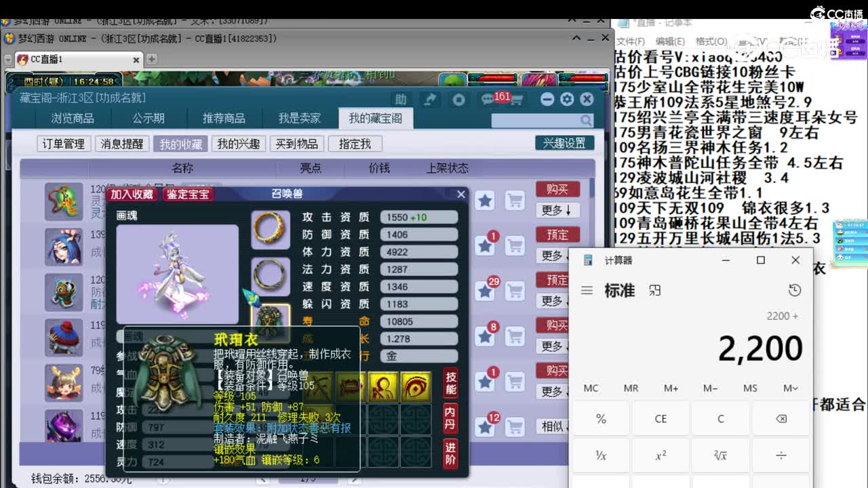
Task: Open new tab plus button beside CC直播1
Action: coord(152,60)
